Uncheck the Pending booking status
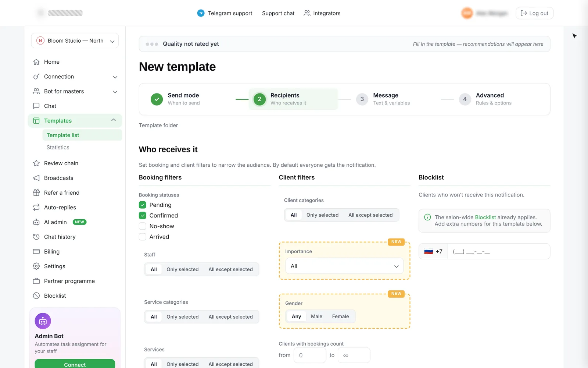The height and width of the screenshot is (368, 588). 143,205
